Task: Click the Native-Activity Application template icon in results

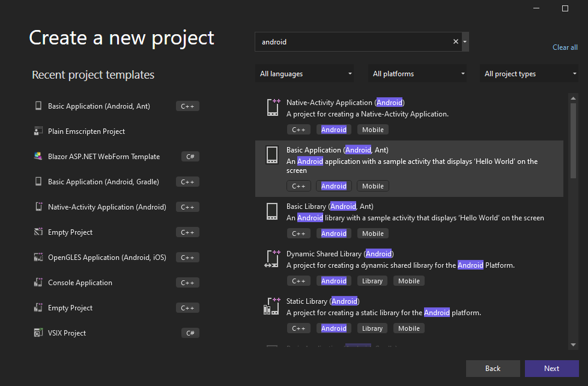Action: pos(273,107)
